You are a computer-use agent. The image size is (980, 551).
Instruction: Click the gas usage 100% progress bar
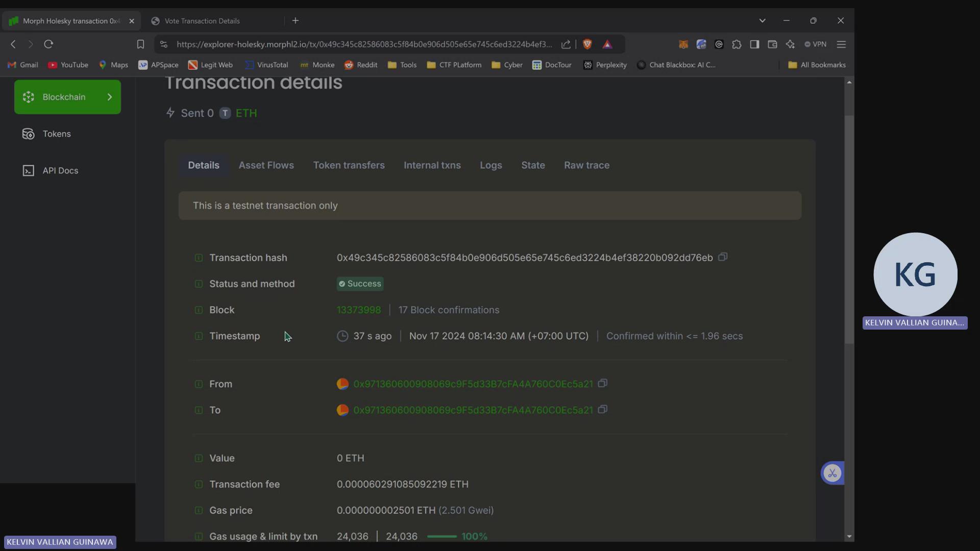coord(442,536)
